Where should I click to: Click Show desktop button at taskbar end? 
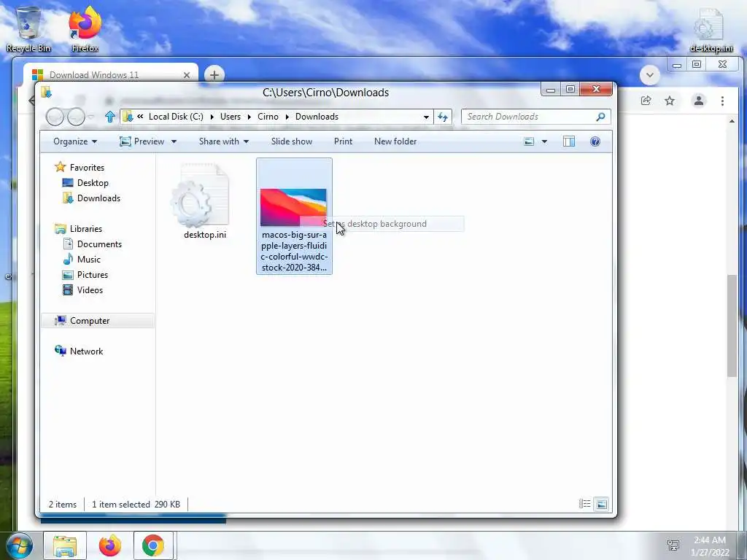pos(742,545)
